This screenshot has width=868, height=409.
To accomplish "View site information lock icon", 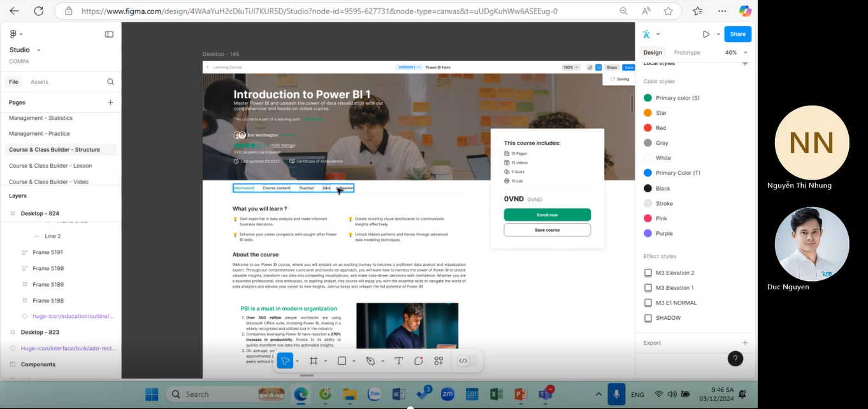I will click(68, 11).
